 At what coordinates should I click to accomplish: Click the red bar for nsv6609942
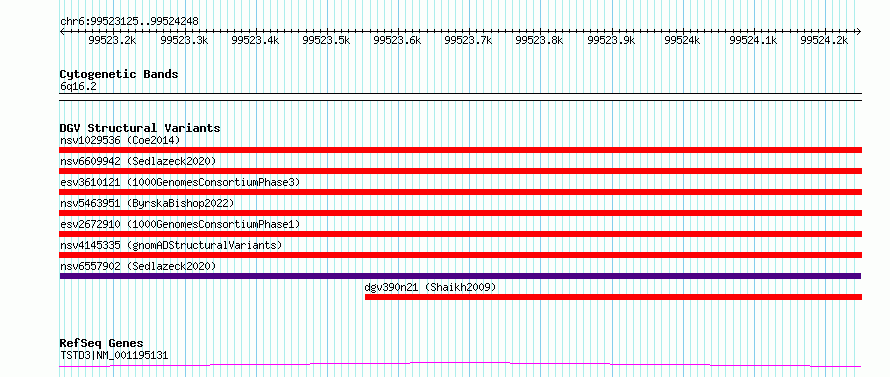click(460, 171)
